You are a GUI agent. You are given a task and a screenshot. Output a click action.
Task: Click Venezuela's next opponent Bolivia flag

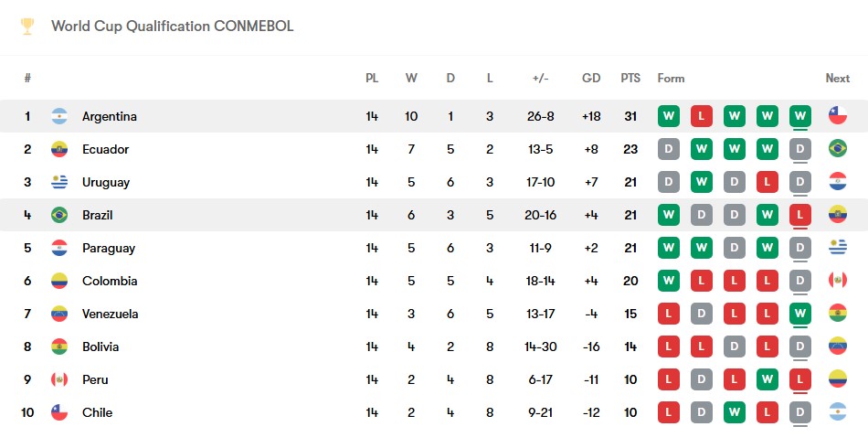(838, 314)
